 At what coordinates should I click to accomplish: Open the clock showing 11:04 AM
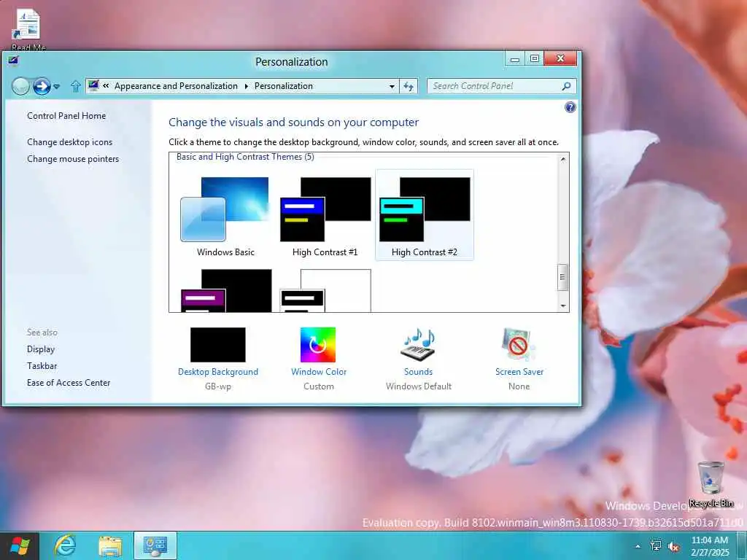710,545
